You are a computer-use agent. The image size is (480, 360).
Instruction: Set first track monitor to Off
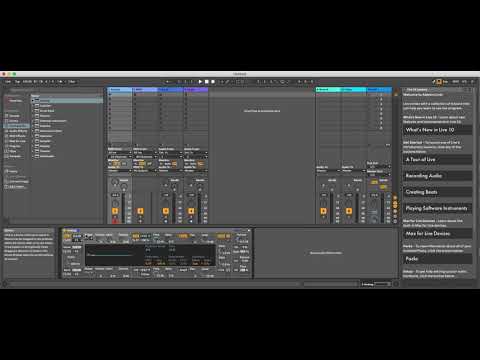(x=124, y=164)
